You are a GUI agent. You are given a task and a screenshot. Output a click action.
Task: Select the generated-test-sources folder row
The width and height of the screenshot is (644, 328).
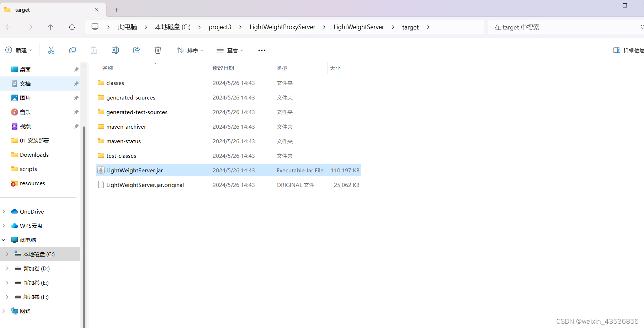228,112
